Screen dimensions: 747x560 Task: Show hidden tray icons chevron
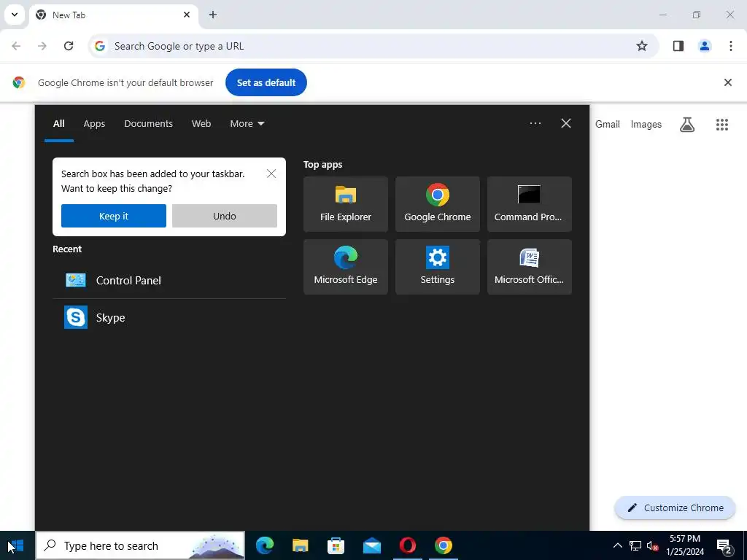coord(617,545)
